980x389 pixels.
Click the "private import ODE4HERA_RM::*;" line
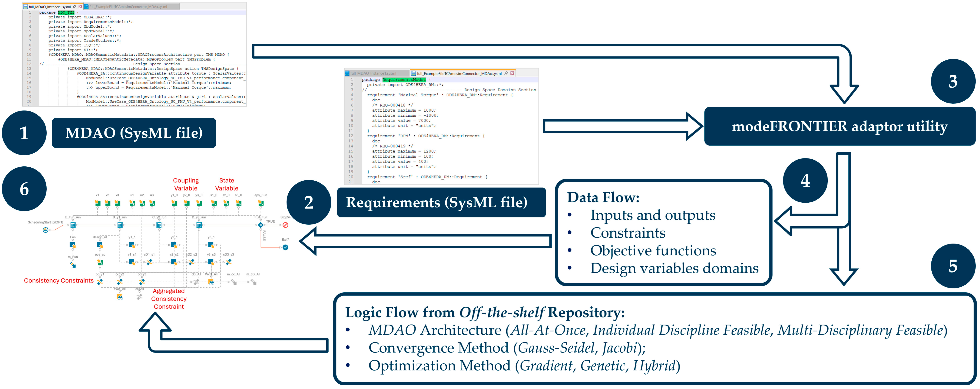[405, 85]
